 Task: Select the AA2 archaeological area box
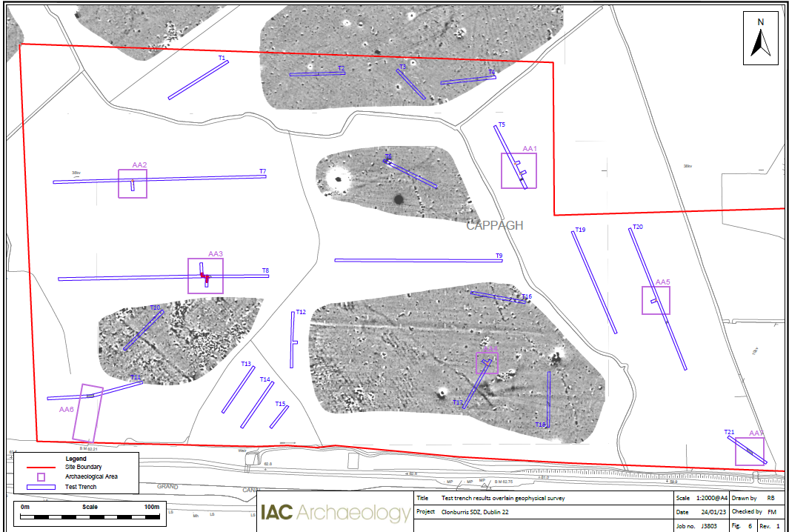[133, 183]
